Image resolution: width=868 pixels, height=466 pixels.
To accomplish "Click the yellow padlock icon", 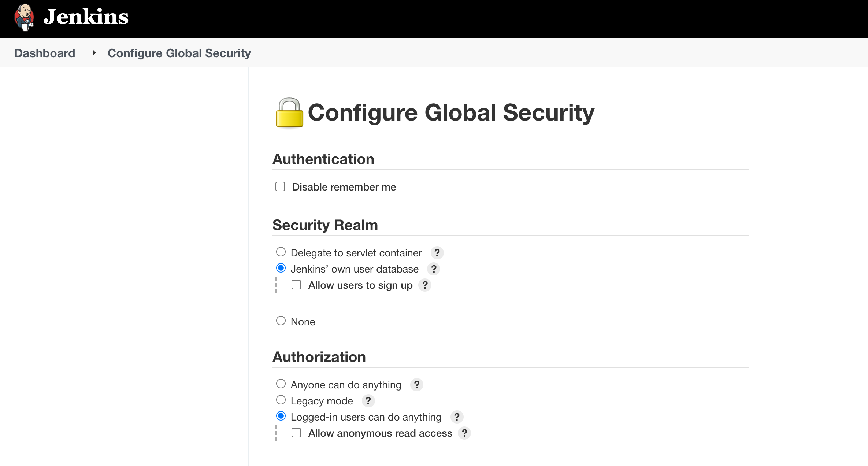I will coord(289,113).
